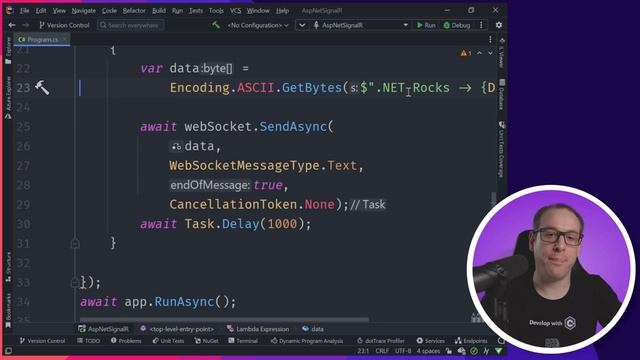
Task: Open Bookmarks tool window in left sidebar
Action: pos(9,311)
